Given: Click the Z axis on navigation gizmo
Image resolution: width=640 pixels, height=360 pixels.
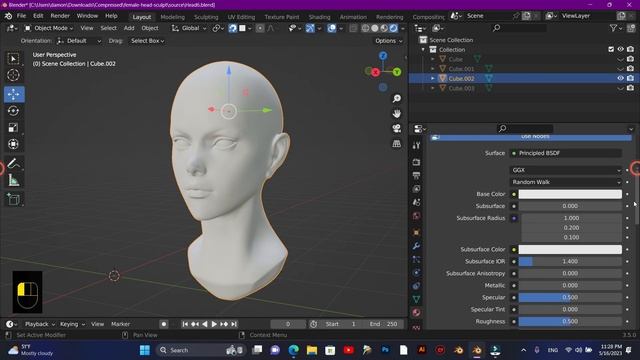Looking at the screenshot, I should coord(383,56).
